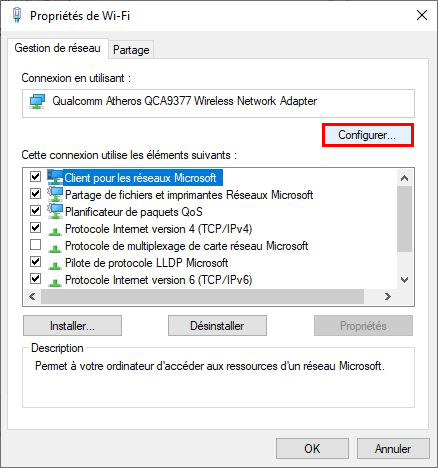Screen dimensions: 438x468
Task: Click the Planificateur de paquets QoS icon
Action: coord(55,211)
